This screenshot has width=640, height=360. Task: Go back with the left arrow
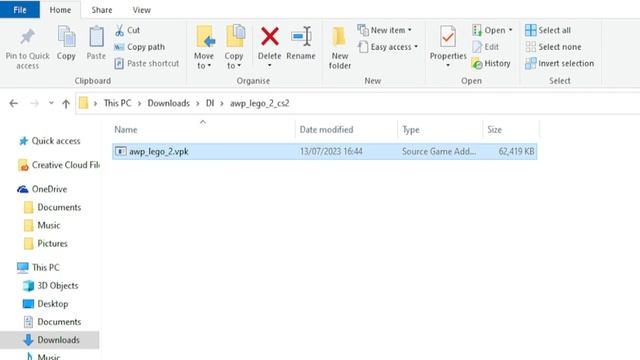click(x=13, y=103)
